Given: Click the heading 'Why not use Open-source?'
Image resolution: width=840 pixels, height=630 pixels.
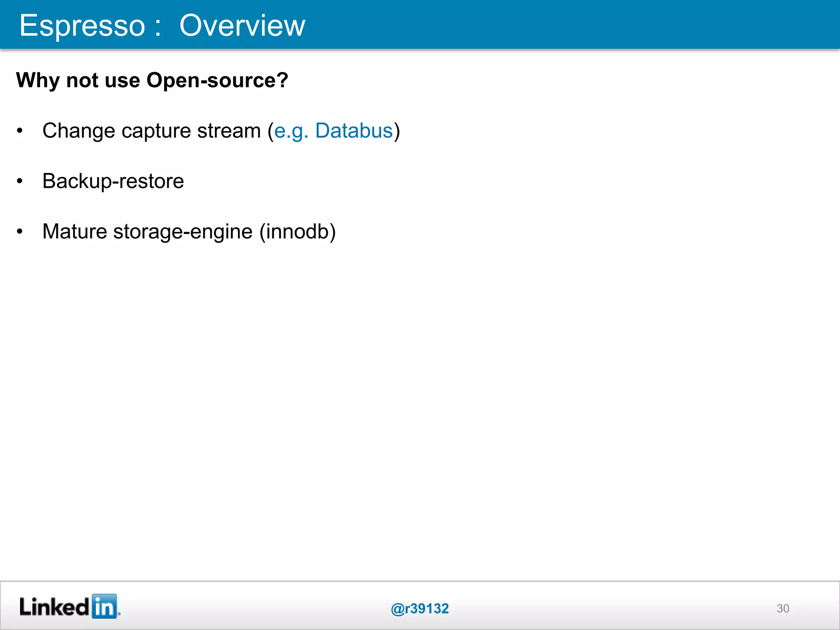Looking at the screenshot, I should (x=152, y=80).
